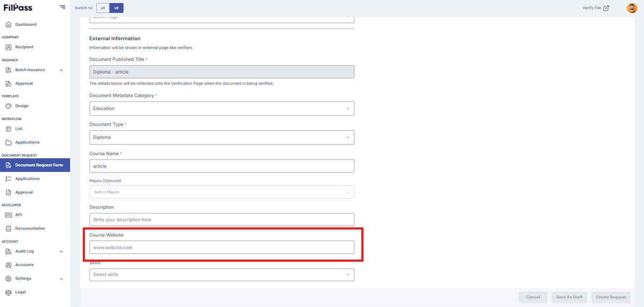Click the Course Name input field
644x307 pixels.
[x=222, y=166]
